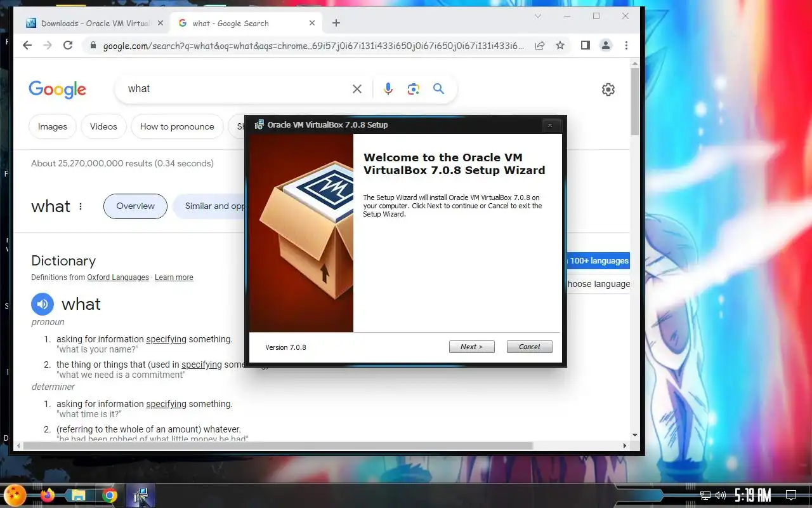Open the 'Learn more' link

point(174,277)
